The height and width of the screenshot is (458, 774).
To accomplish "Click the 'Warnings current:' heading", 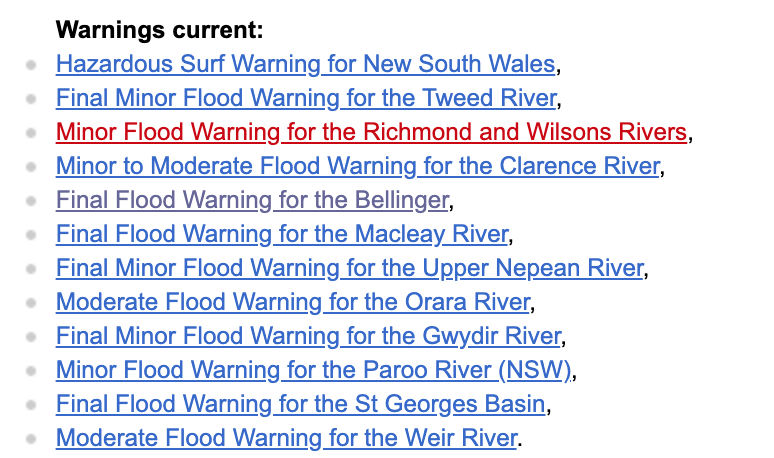I will pyautogui.click(x=159, y=30).
